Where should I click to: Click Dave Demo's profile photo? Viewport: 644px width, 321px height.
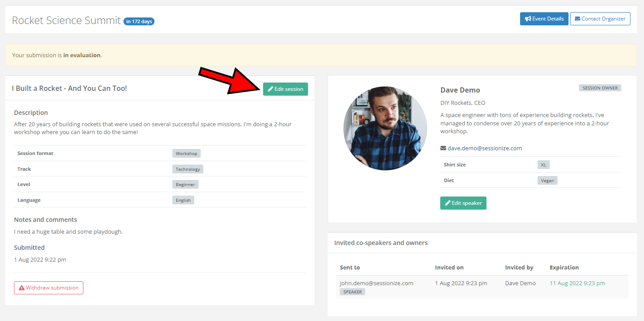pyautogui.click(x=385, y=128)
